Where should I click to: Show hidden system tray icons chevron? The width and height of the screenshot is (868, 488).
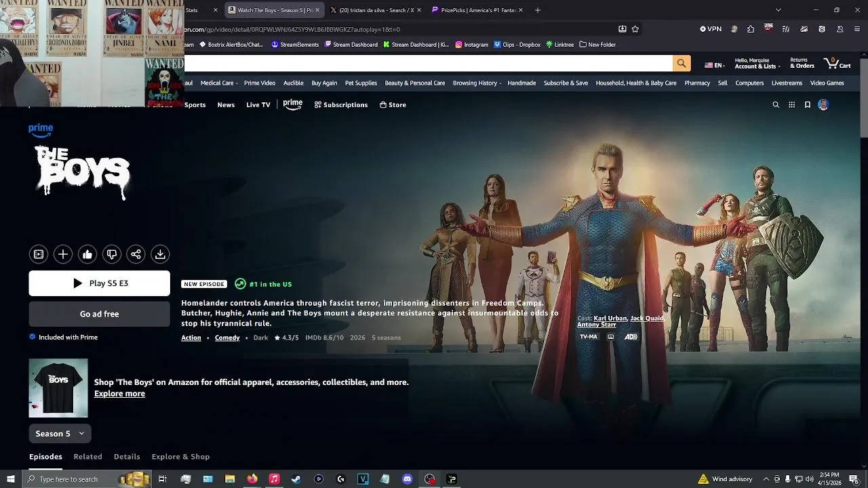pos(766,479)
